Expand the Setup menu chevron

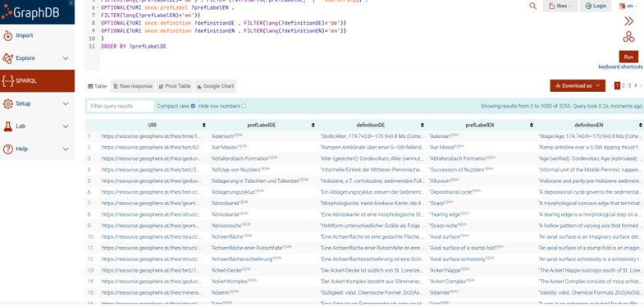click(x=66, y=103)
